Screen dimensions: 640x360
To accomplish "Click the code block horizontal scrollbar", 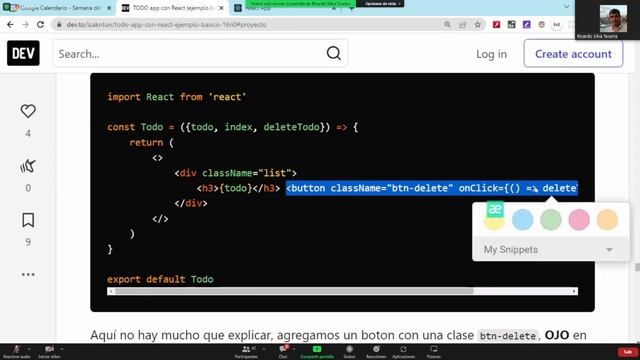I will tap(294, 291).
